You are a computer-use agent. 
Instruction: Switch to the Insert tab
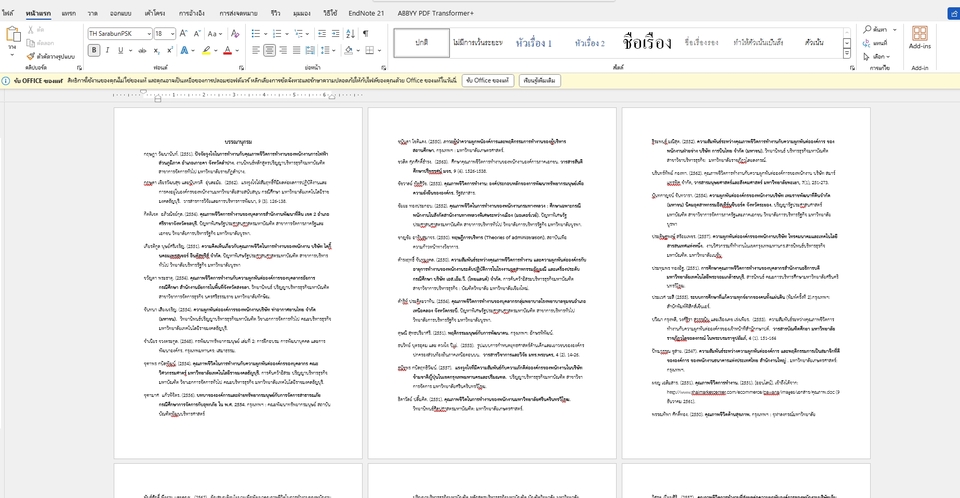point(69,13)
